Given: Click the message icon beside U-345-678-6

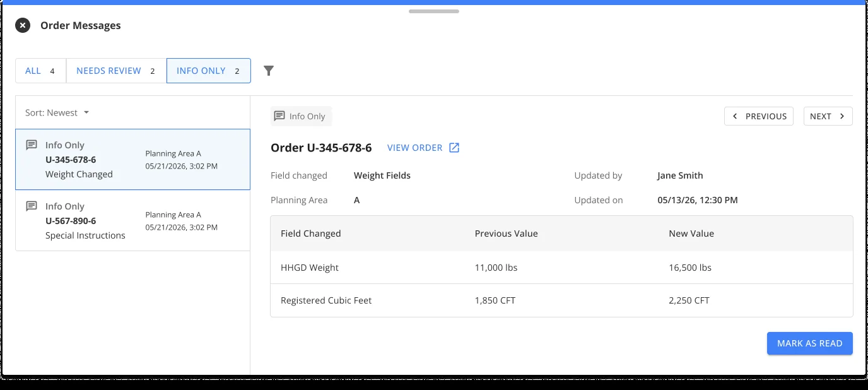Looking at the screenshot, I should (32, 145).
